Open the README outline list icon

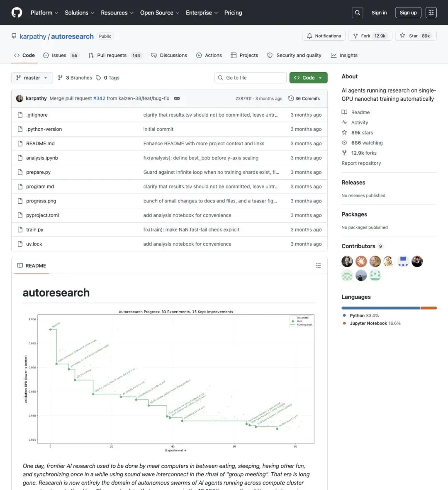(318, 266)
